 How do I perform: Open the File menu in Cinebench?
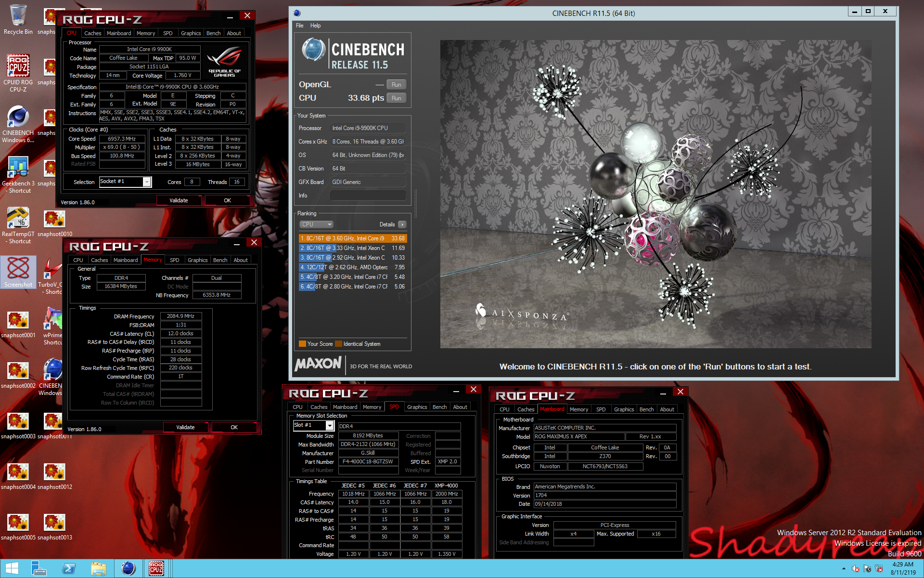[300, 26]
